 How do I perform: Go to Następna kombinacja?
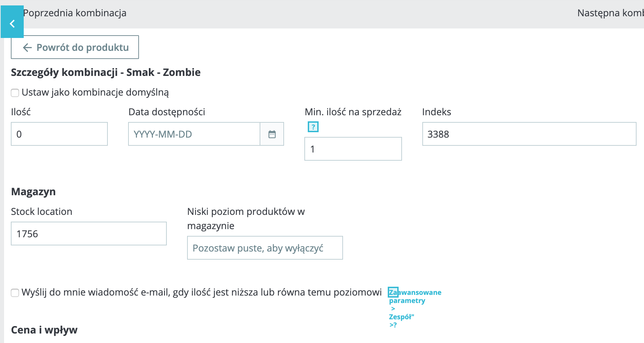click(609, 13)
